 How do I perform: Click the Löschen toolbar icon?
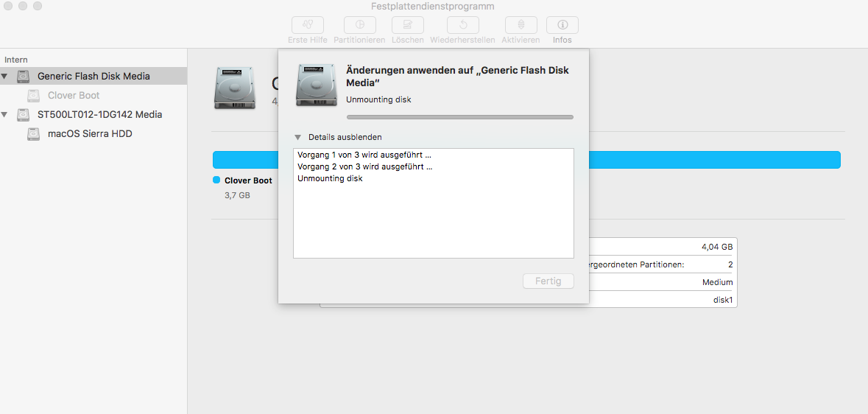(407, 25)
